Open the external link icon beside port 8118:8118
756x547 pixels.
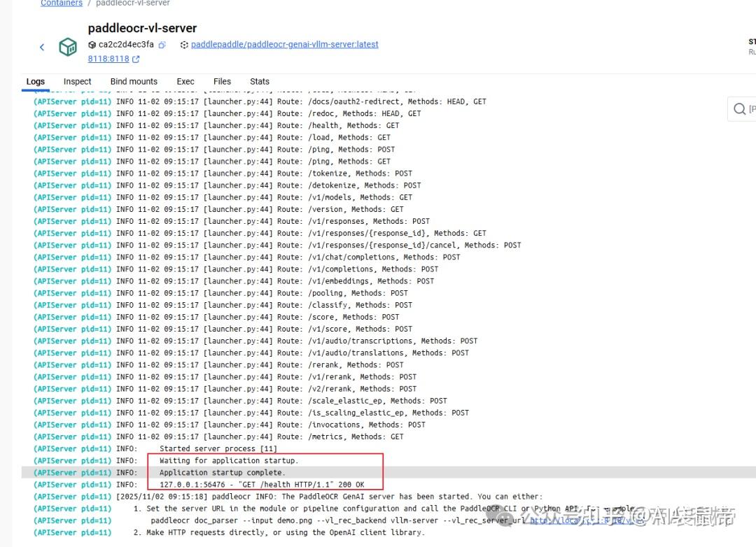click(136, 59)
